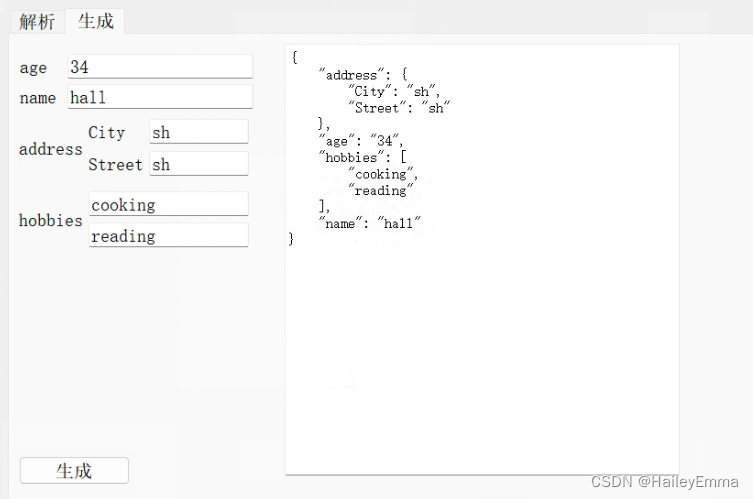The width and height of the screenshot is (753, 499).
Task: Click the "address": { line in JSON output
Action: (x=364, y=74)
